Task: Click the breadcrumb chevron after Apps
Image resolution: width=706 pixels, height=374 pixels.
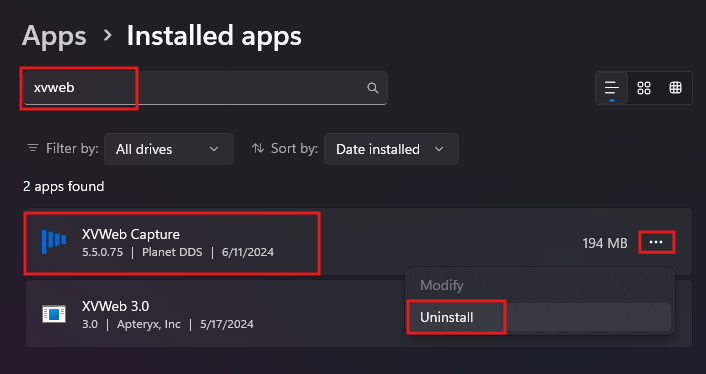Action: (107, 35)
